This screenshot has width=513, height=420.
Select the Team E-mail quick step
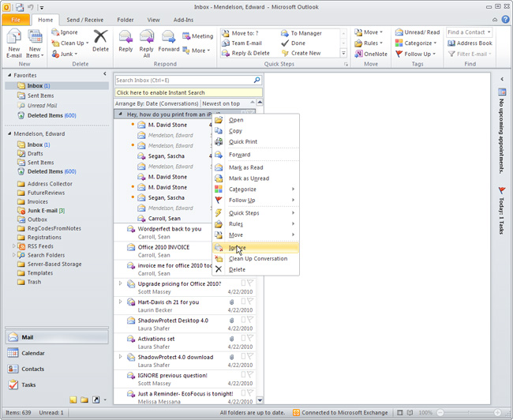242,43
